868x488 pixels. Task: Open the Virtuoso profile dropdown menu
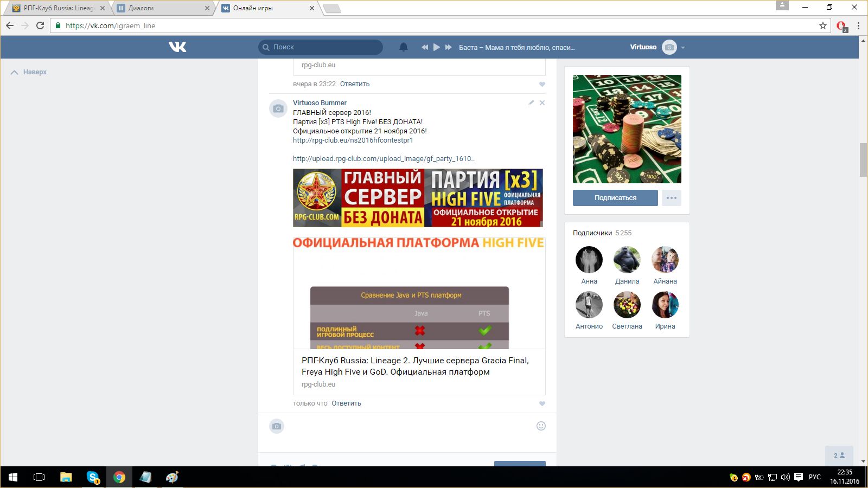click(x=658, y=47)
